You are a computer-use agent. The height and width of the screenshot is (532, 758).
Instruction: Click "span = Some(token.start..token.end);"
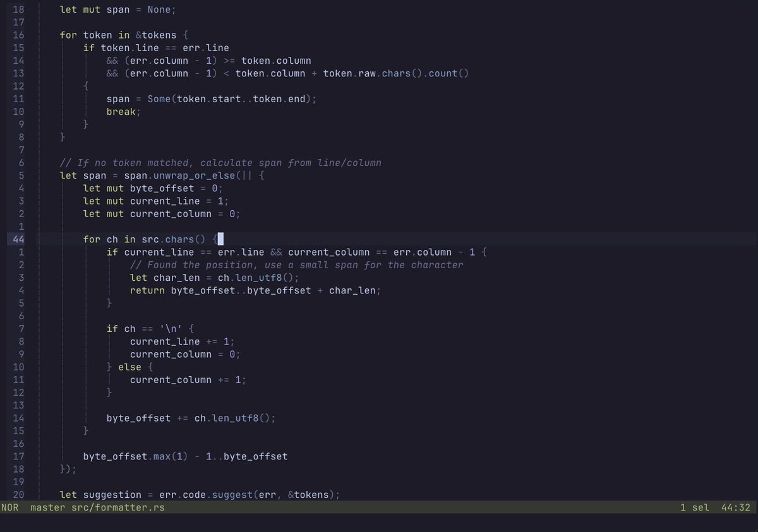coord(212,99)
